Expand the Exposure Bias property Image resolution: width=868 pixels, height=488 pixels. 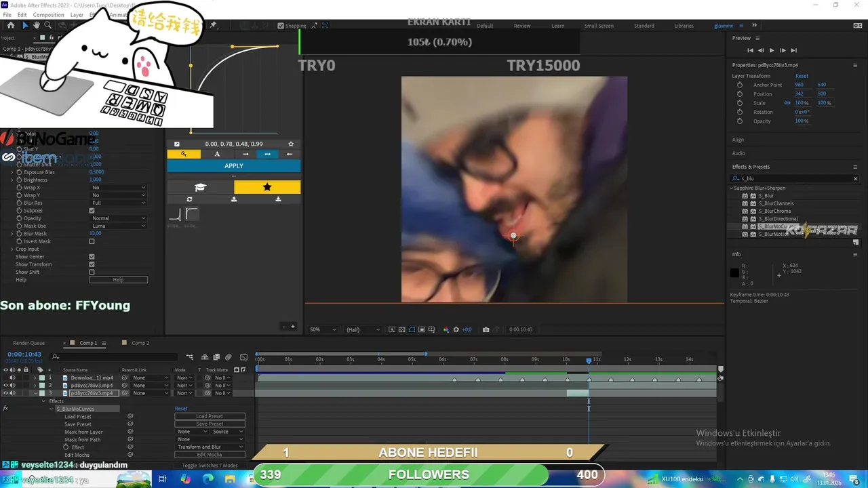point(12,172)
